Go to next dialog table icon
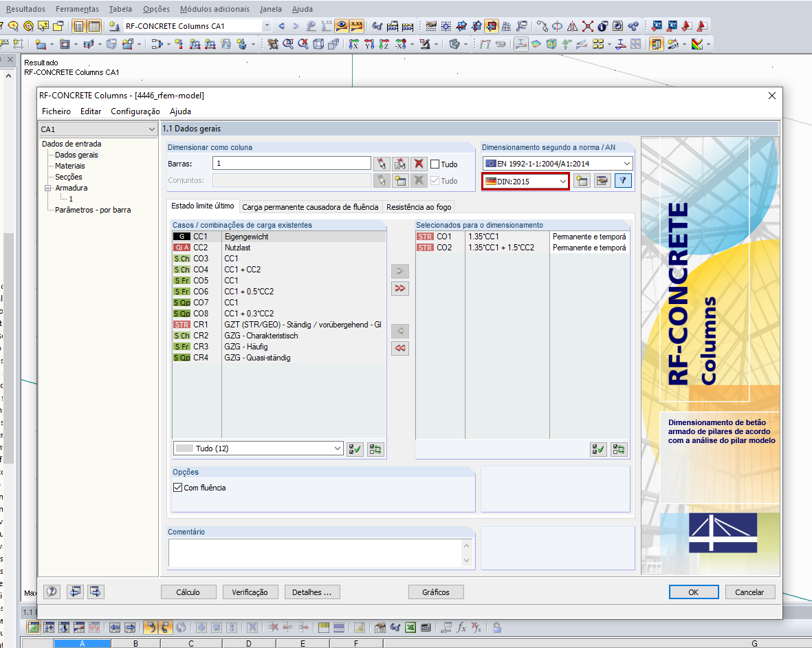 (x=96, y=591)
